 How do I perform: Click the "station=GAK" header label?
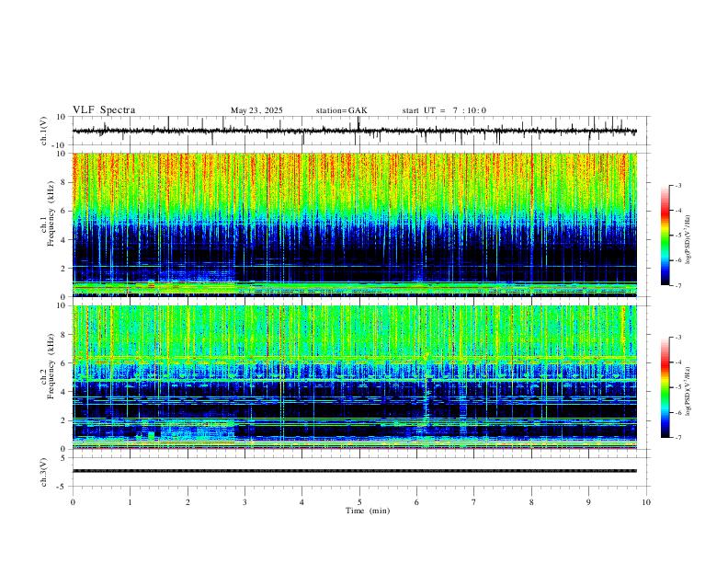(x=341, y=110)
